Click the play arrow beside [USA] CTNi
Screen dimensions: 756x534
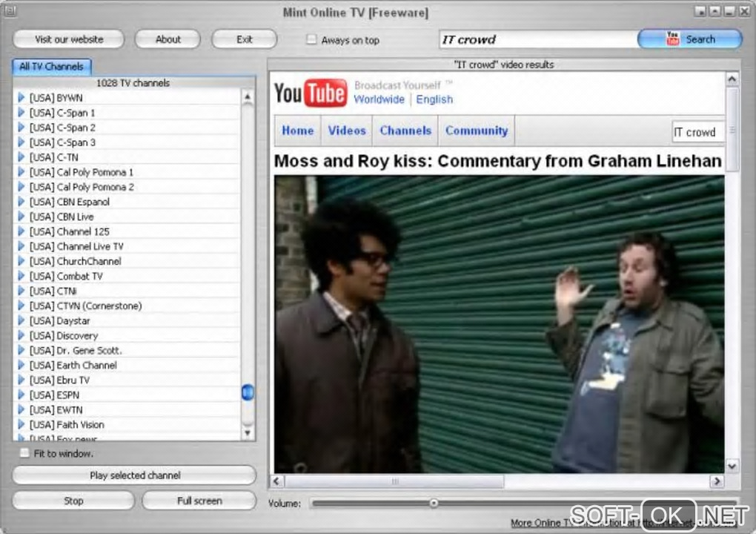click(x=21, y=291)
